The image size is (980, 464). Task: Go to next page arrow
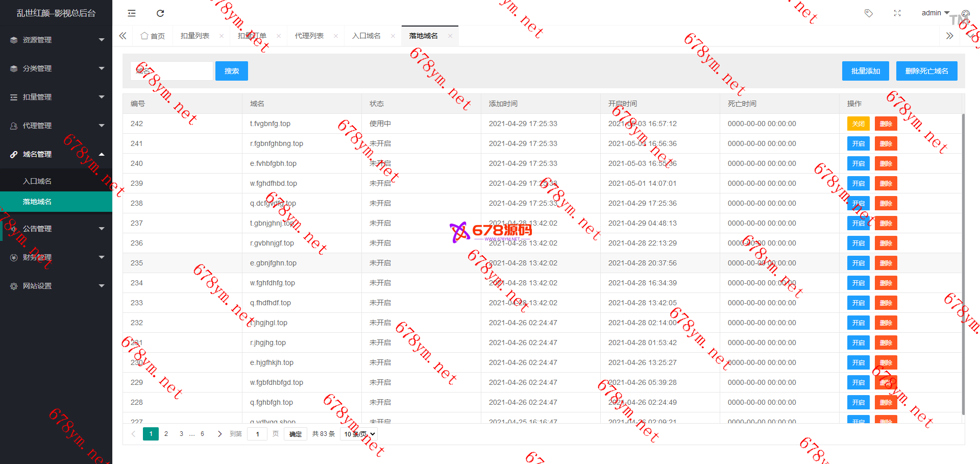click(219, 434)
